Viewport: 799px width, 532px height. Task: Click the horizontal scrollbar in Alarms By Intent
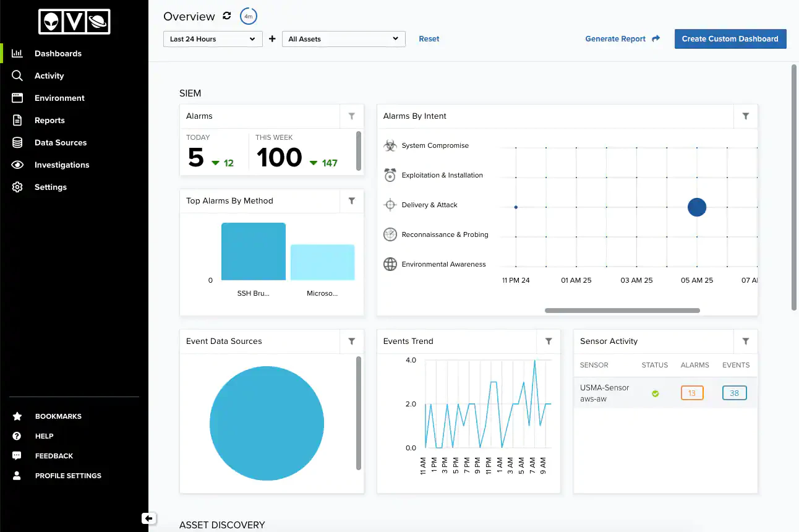622,311
